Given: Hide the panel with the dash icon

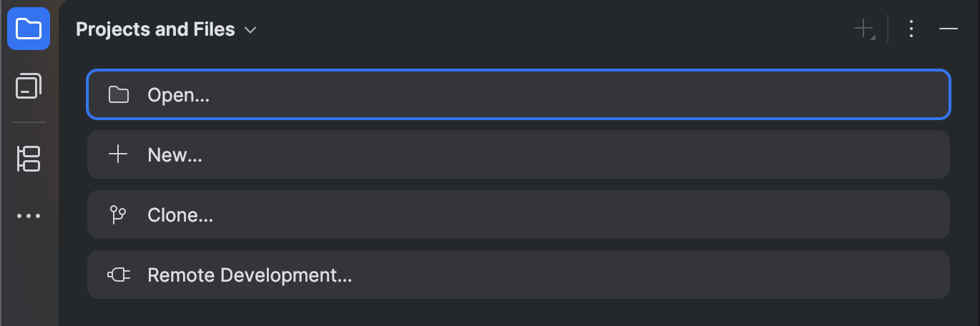Looking at the screenshot, I should pyautogui.click(x=949, y=29).
